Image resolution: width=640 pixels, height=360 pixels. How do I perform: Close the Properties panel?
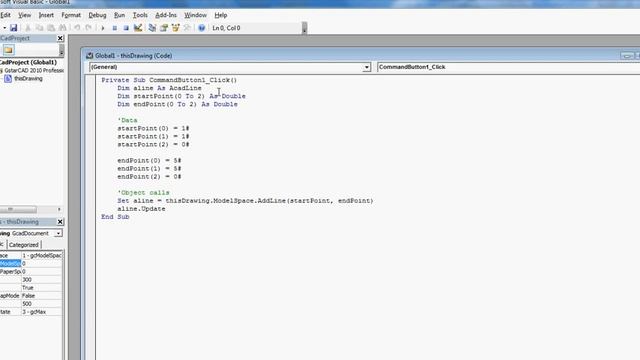(x=60, y=222)
